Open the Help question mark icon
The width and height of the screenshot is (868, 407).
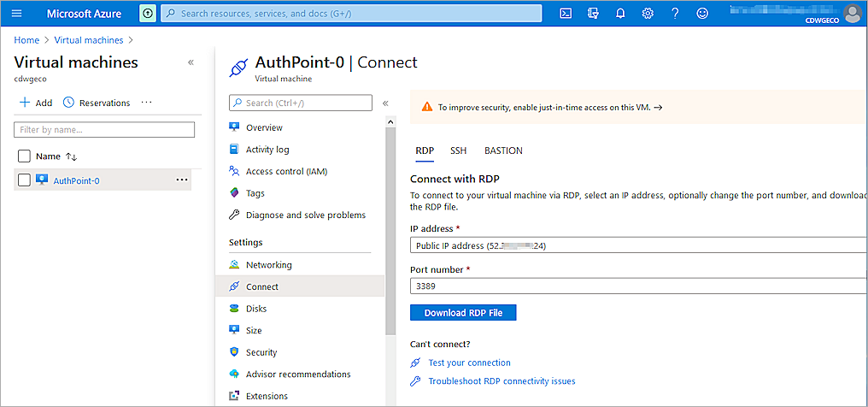[675, 14]
